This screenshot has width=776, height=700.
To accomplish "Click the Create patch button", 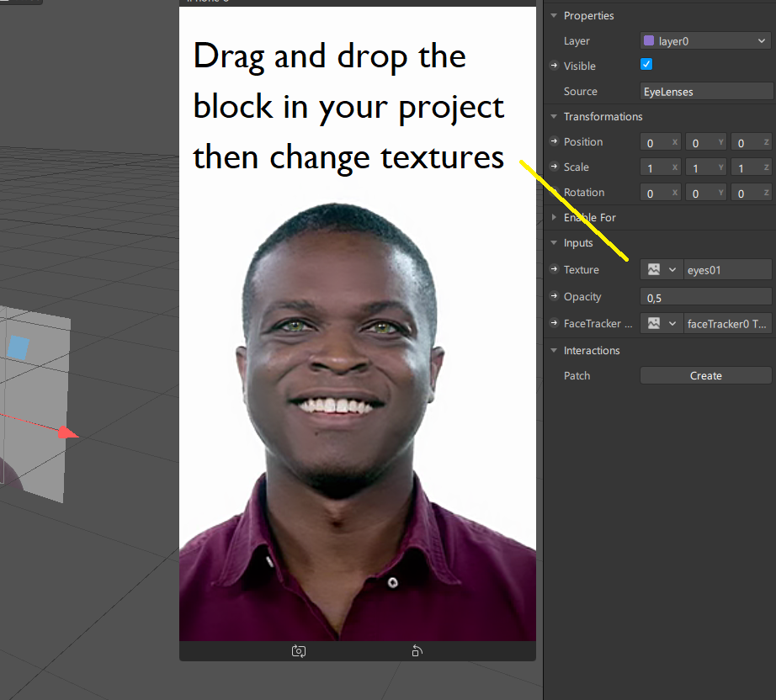I will 706,375.
